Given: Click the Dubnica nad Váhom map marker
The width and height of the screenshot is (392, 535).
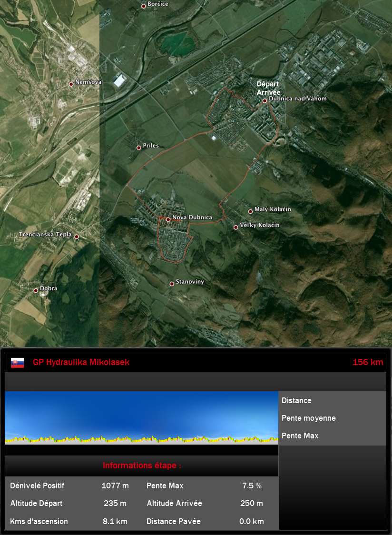Looking at the screenshot, I should click(x=265, y=100).
